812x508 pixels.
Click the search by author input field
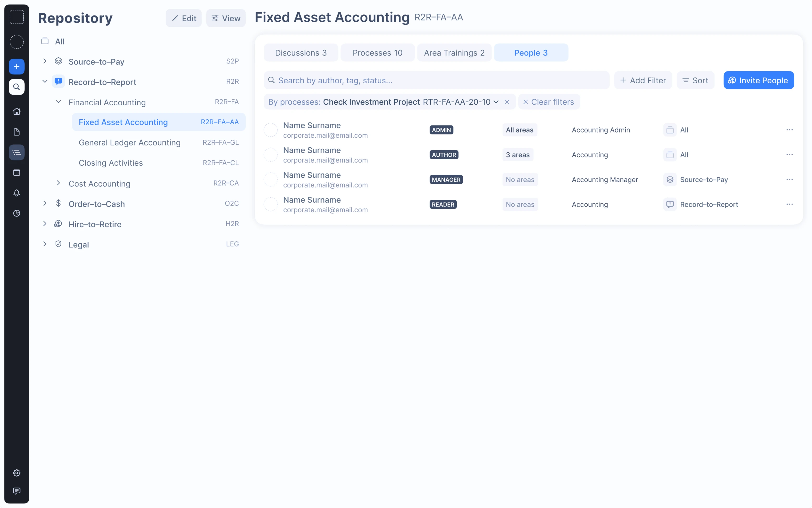click(x=437, y=80)
